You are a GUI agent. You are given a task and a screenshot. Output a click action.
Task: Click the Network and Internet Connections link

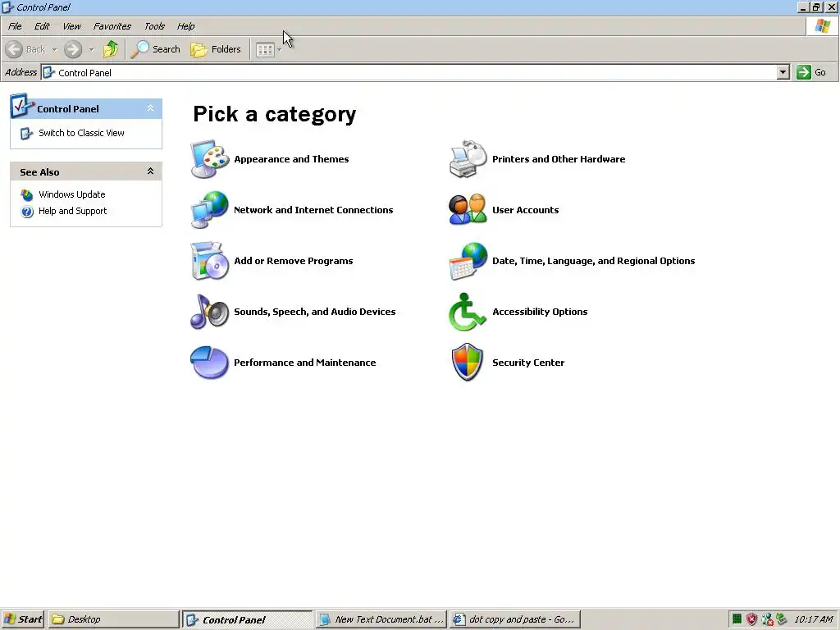click(313, 210)
